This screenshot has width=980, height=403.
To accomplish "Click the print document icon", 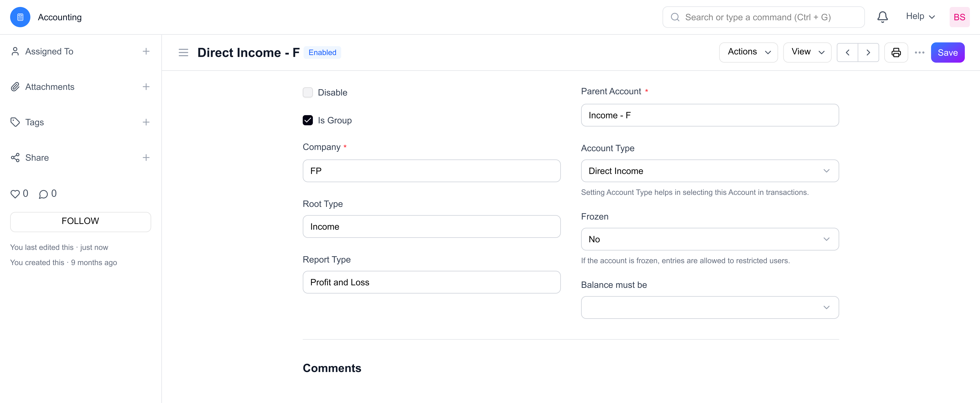I will click(896, 53).
